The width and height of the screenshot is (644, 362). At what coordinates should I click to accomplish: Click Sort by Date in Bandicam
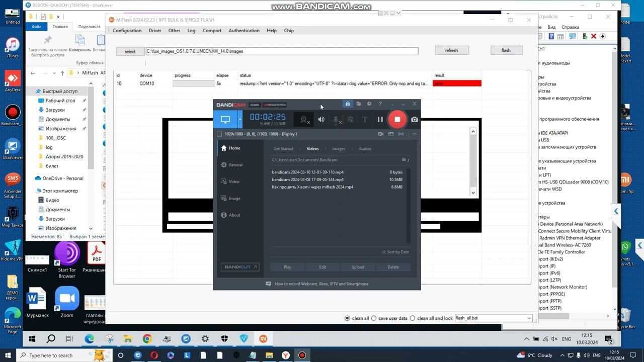pyautogui.click(x=395, y=252)
